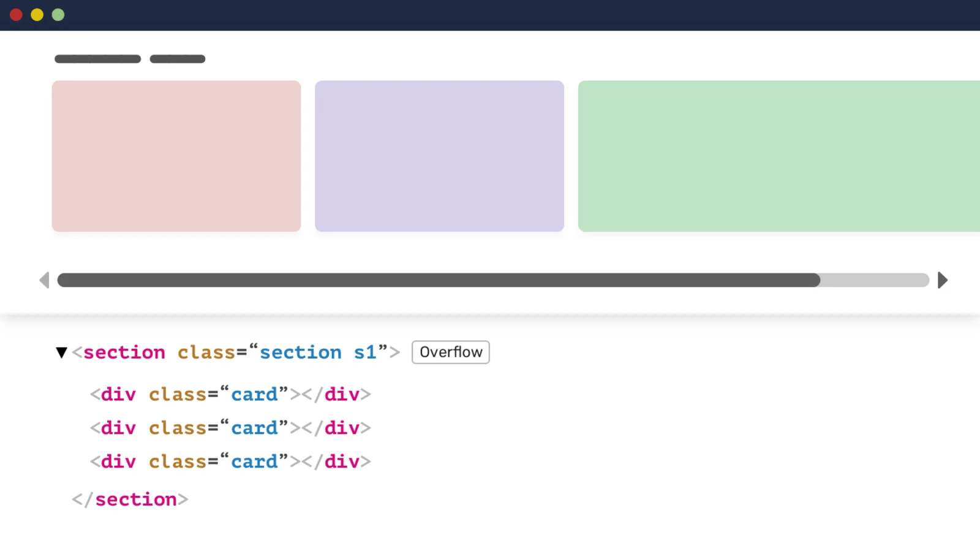
Task: Click the dark horizontal scrollbar thumb
Action: 439,281
